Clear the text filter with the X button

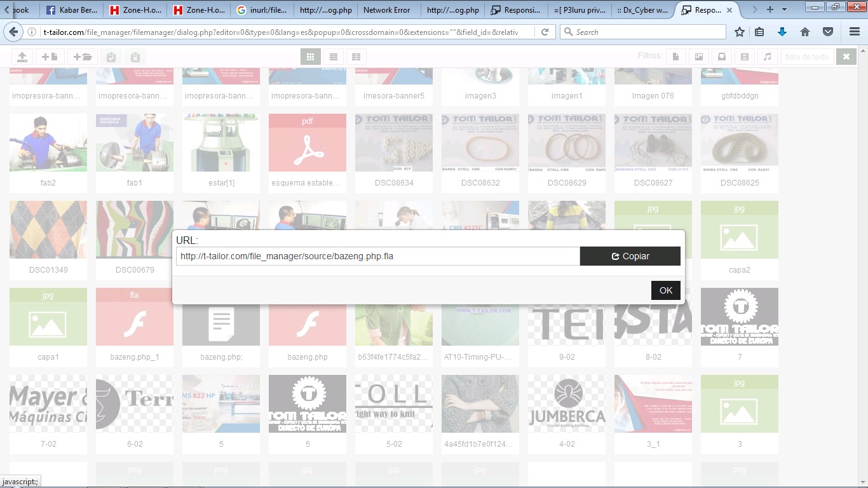click(x=846, y=57)
